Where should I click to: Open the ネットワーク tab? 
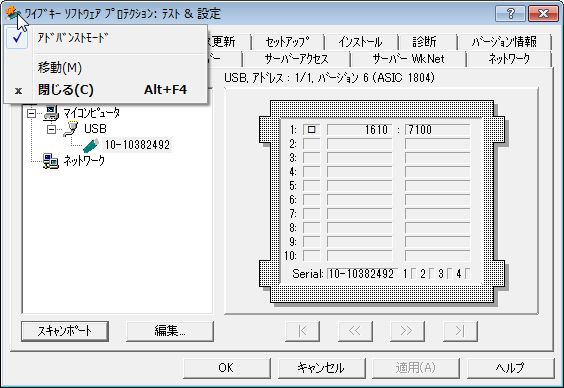click(x=509, y=59)
